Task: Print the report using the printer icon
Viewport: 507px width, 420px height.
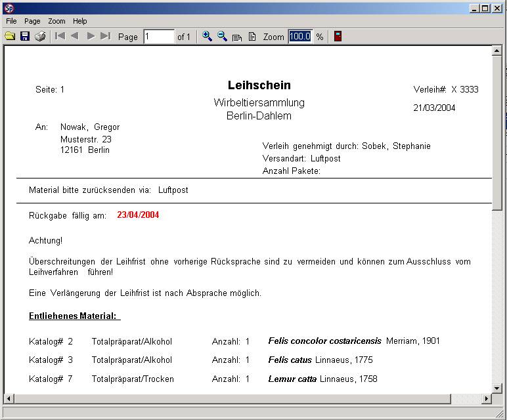Action: pos(40,36)
